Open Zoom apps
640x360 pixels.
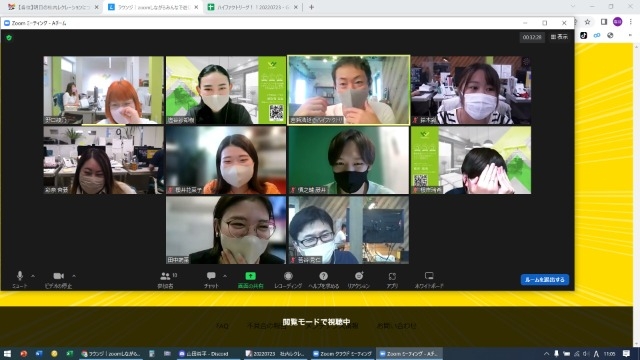click(x=392, y=279)
